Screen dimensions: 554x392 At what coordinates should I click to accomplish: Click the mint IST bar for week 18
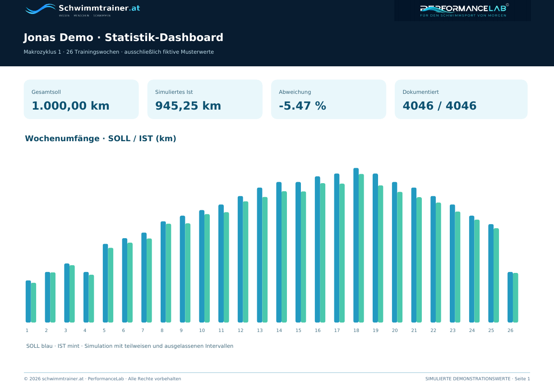coord(361,248)
